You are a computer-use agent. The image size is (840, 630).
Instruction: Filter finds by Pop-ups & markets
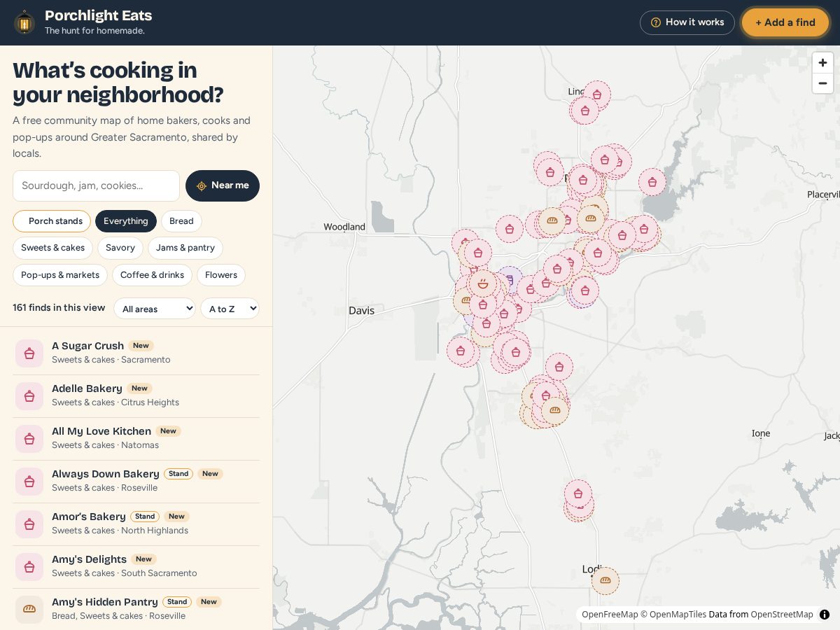coord(60,275)
